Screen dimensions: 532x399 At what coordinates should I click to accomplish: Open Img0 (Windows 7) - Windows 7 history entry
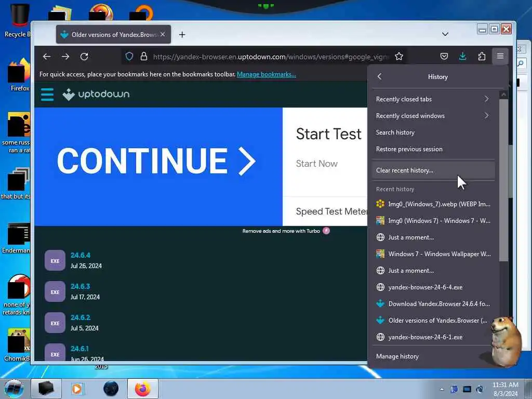click(433, 220)
